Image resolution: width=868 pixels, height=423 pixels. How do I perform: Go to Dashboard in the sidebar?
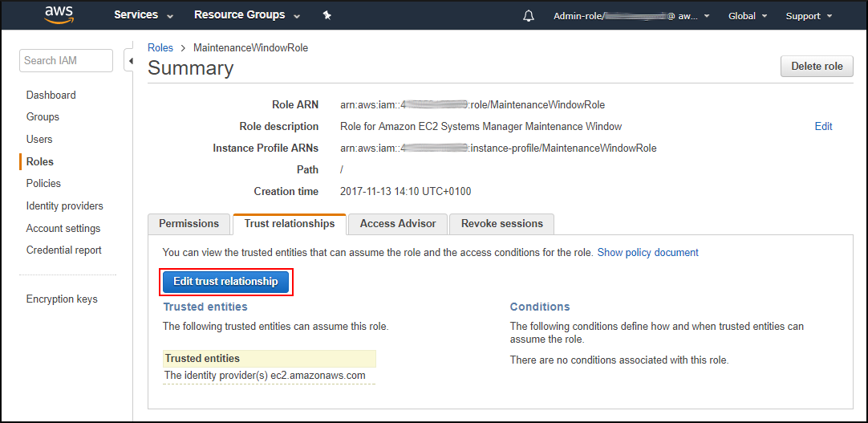[51, 96]
